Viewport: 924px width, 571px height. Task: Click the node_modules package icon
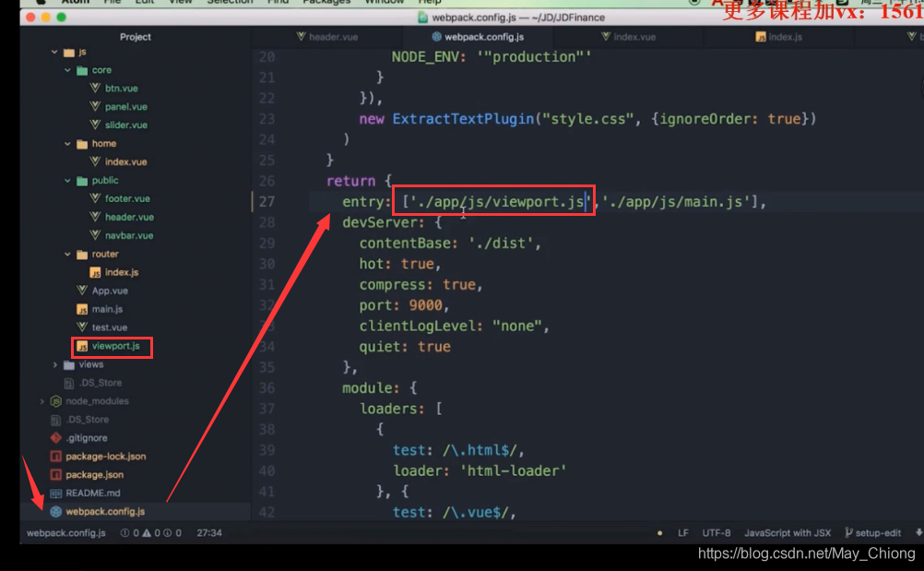click(56, 400)
